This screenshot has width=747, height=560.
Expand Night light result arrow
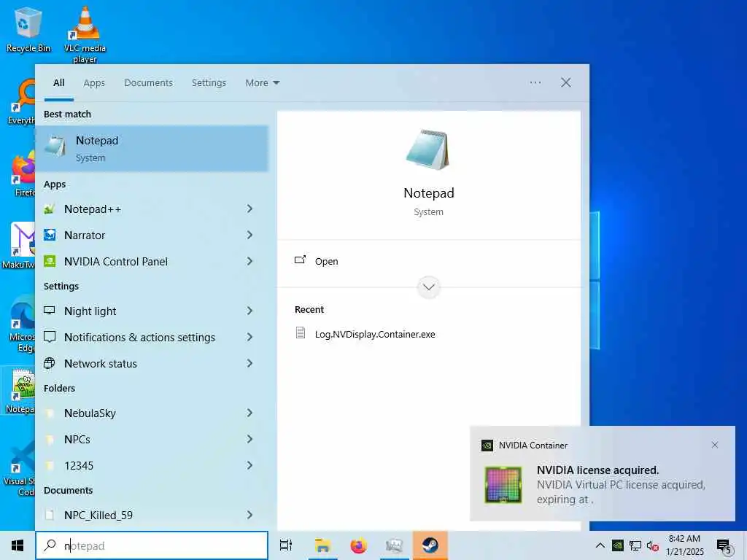pyautogui.click(x=249, y=311)
